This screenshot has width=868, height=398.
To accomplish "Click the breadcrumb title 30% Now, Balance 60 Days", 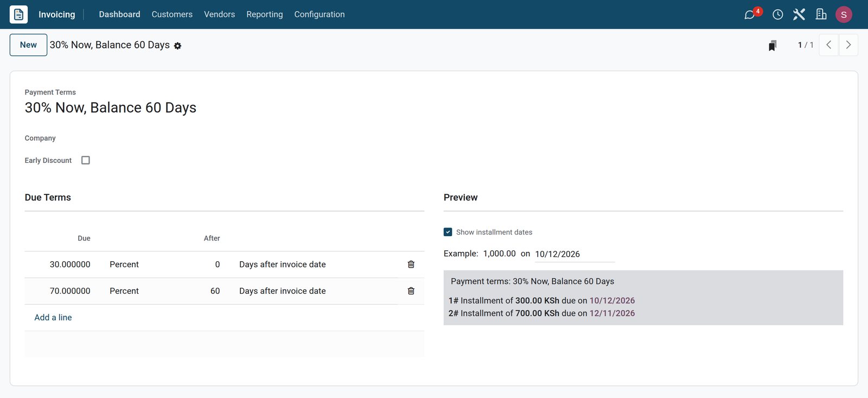I will coord(110,45).
